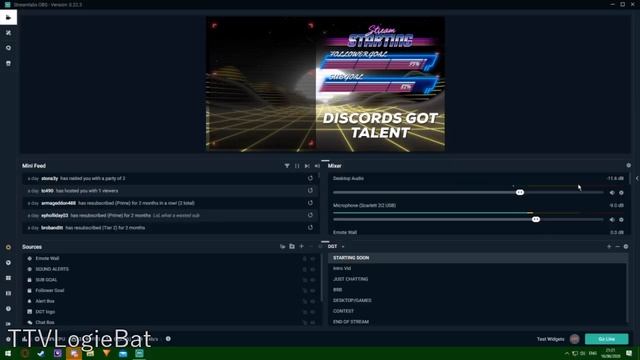Replay the stona3y raid alert
Screen dimensions: 640x360
pyautogui.click(x=310, y=178)
